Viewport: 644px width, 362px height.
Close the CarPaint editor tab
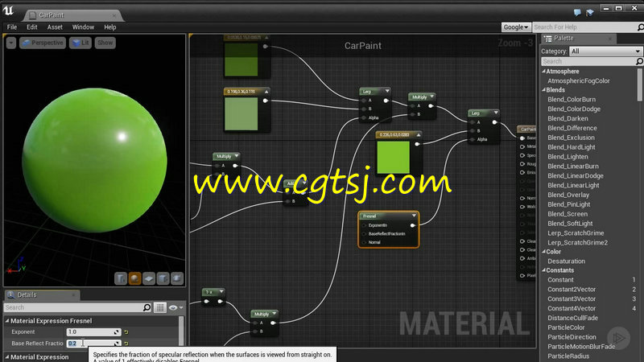pyautogui.click(x=114, y=15)
